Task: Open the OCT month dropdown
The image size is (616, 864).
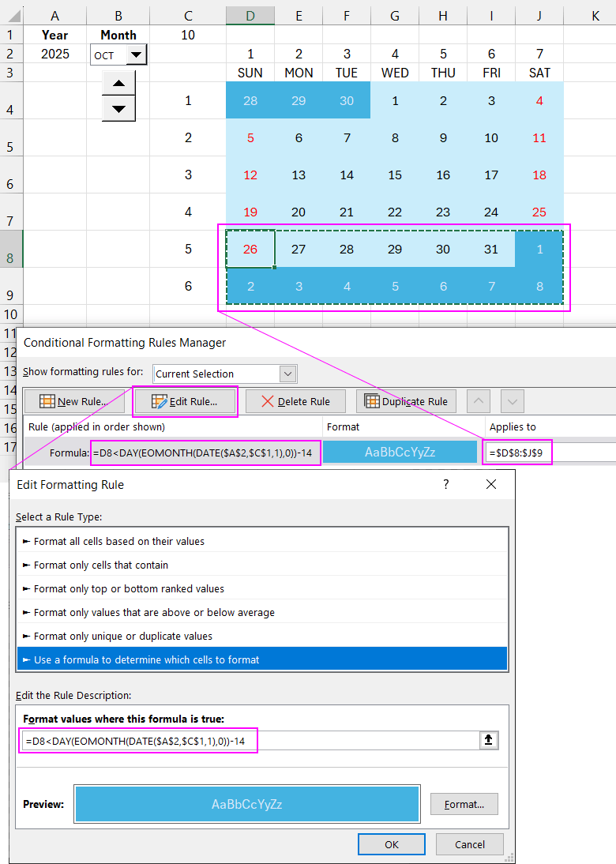Action: pos(136,54)
